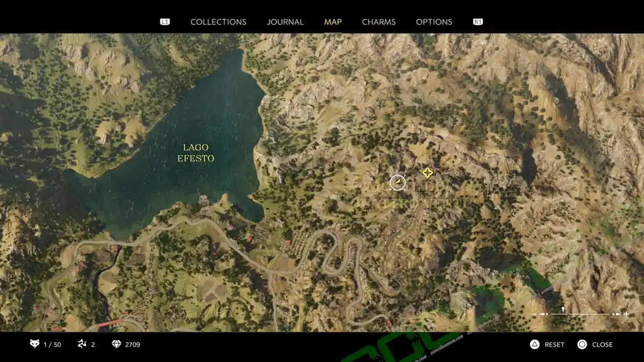The image size is (644, 362).
Task: Click the token count of 2
Action: (93, 345)
